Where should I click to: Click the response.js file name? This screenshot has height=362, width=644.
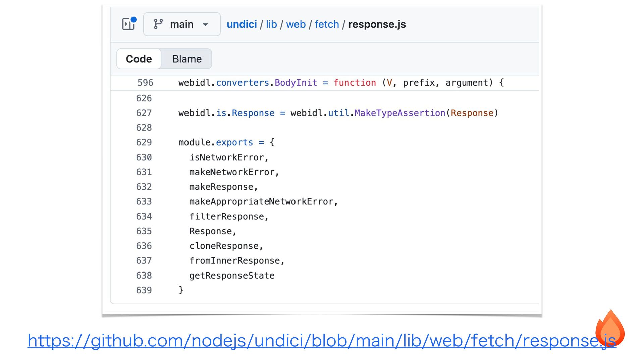377,24
